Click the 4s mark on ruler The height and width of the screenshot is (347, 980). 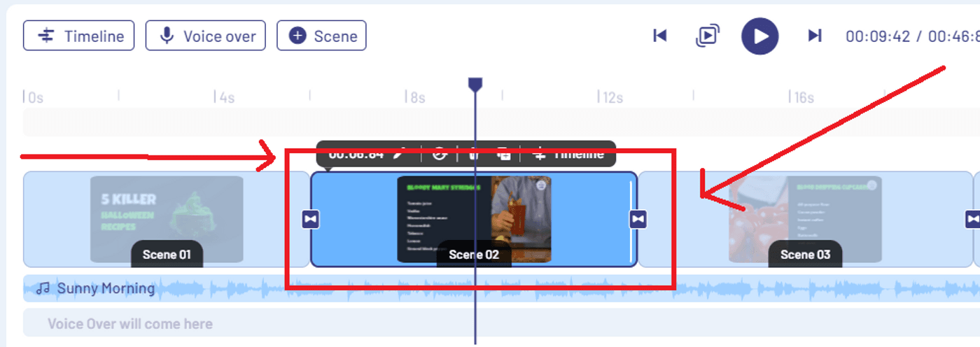click(225, 97)
